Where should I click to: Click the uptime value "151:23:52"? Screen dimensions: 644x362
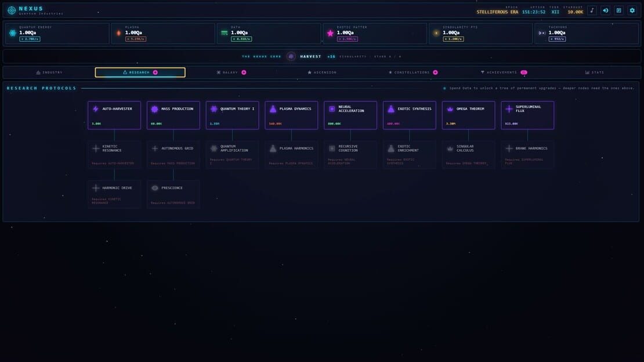534,12
